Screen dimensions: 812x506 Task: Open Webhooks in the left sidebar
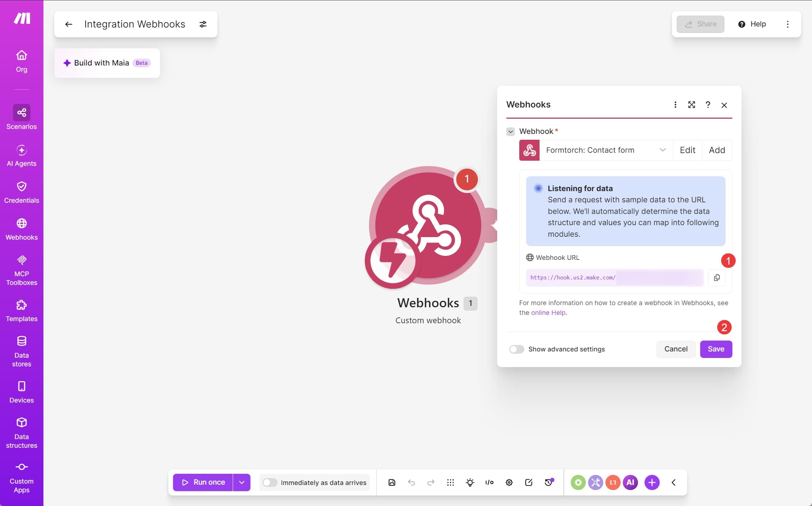(21, 229)
